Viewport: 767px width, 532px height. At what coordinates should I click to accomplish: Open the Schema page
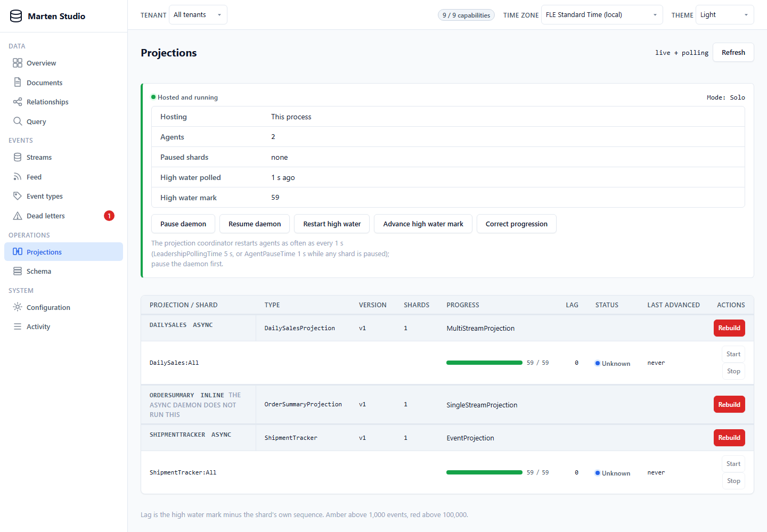[63, 271]
